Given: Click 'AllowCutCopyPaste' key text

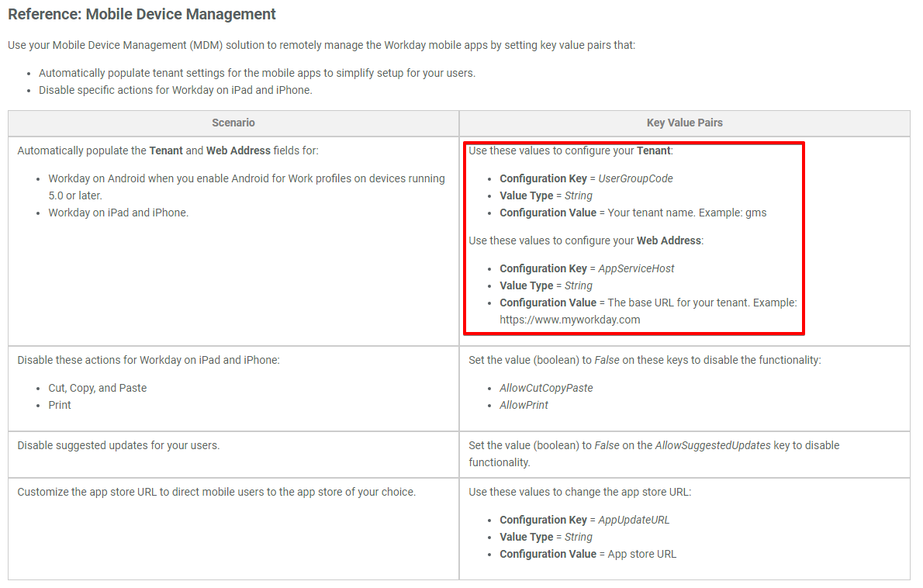Looking at the screenshot, I should [546, 389].
